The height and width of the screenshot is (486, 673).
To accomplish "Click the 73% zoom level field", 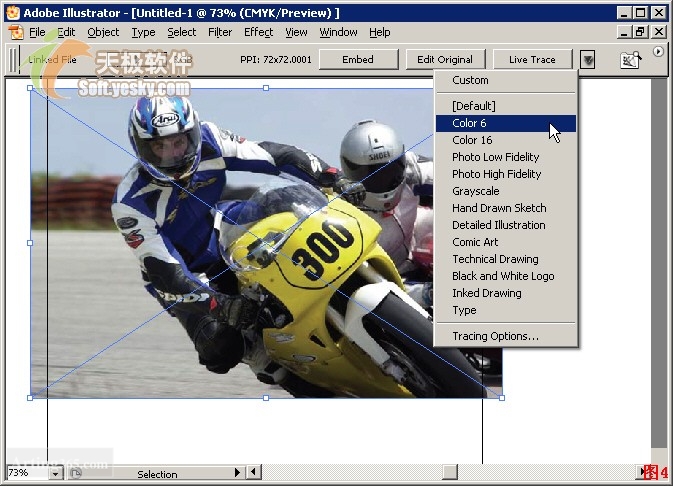I will click(27, 473).
